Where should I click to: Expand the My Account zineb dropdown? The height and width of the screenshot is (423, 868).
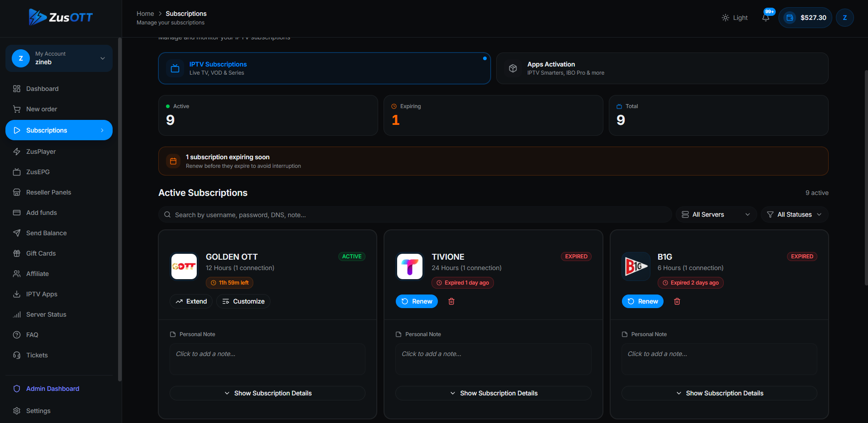point(59,58)
